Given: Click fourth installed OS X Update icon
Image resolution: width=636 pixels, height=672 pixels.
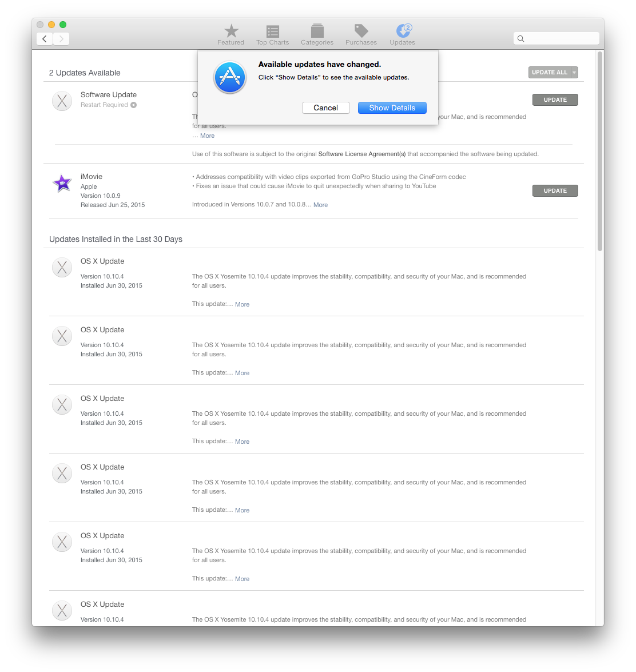Looking at the screenshot, I should [x=62, y=474].
